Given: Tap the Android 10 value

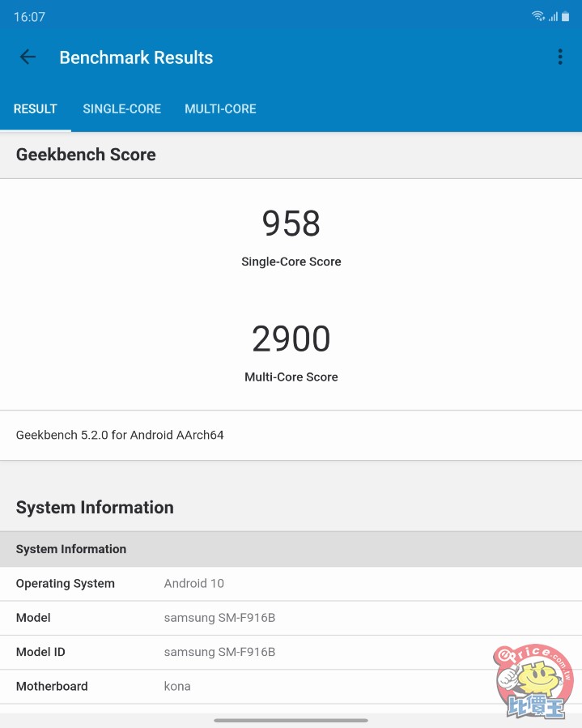Looking at the screenshot, I should 194,584.
